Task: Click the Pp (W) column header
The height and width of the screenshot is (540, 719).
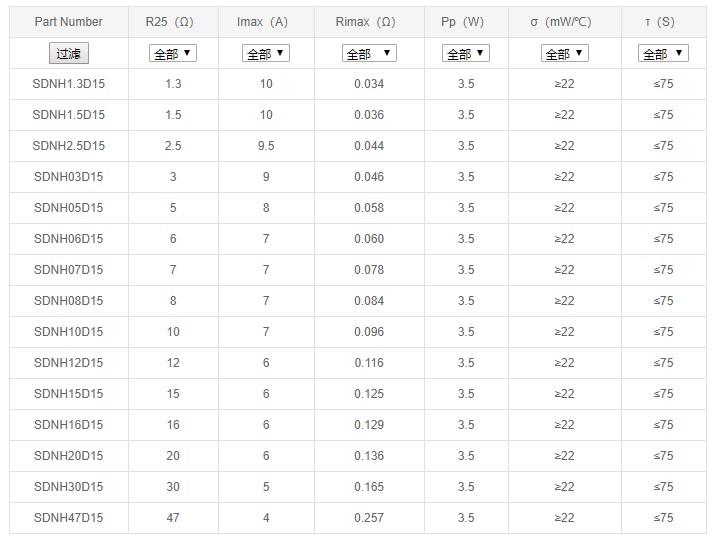Action: click(466, 22)
